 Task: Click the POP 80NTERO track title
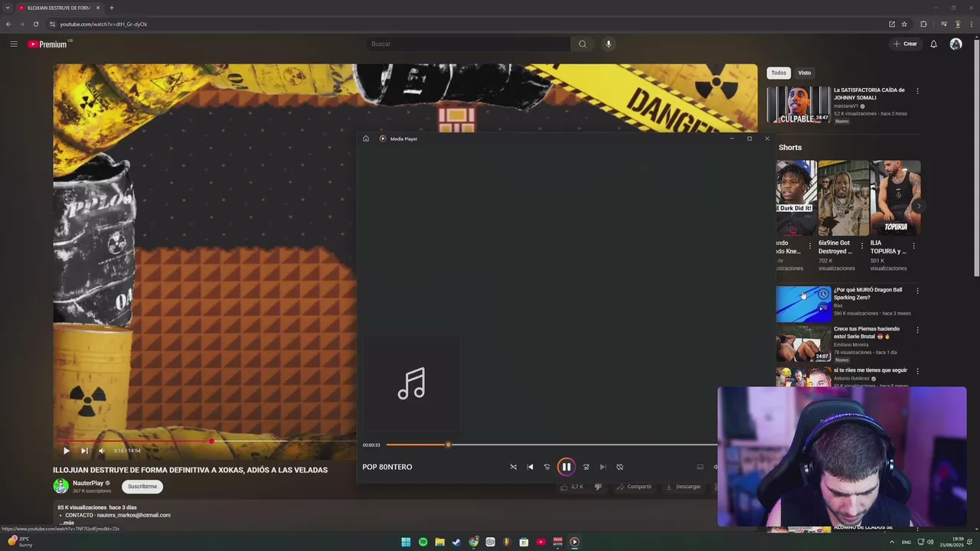[x=387, y=467]
